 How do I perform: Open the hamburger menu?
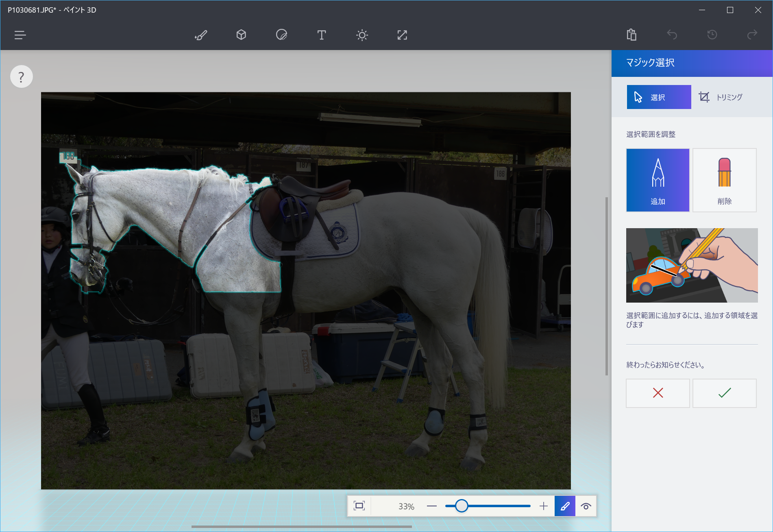tap(20, 35)
